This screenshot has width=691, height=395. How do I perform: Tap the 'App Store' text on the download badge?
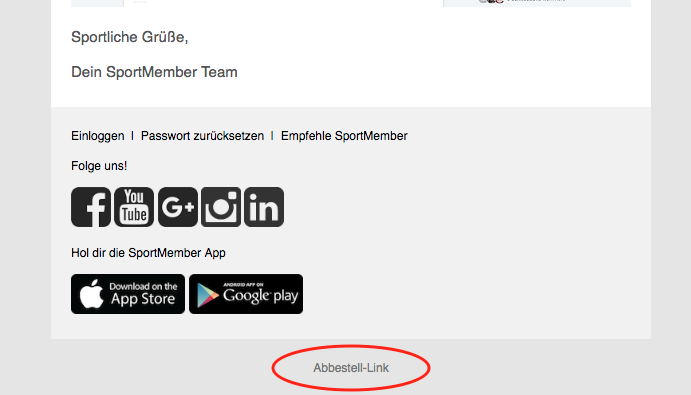click(143, 299)
